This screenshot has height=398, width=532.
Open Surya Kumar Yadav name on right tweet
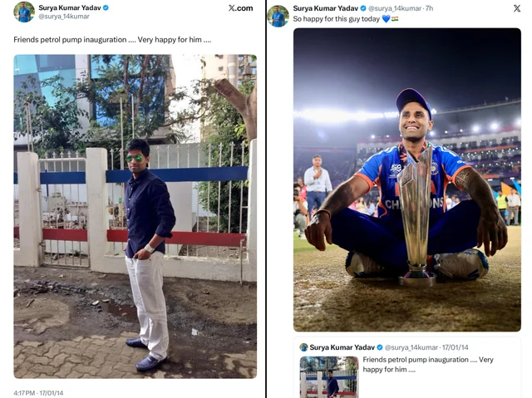click(326, 8)
